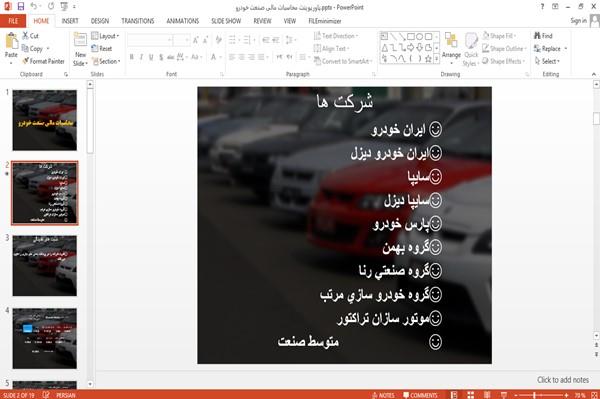Expand the Select dropdown in Editing
600x399 pixels.
click(547, 61)
